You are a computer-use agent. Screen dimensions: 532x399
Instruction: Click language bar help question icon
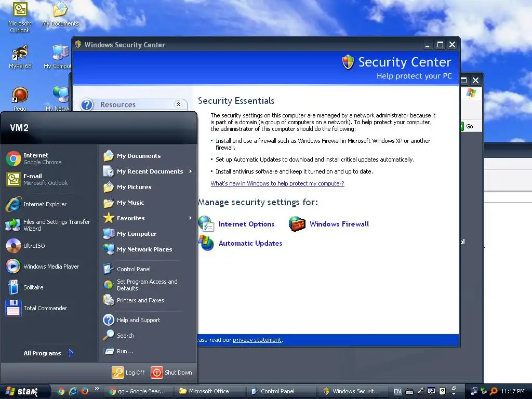[443, 391]
